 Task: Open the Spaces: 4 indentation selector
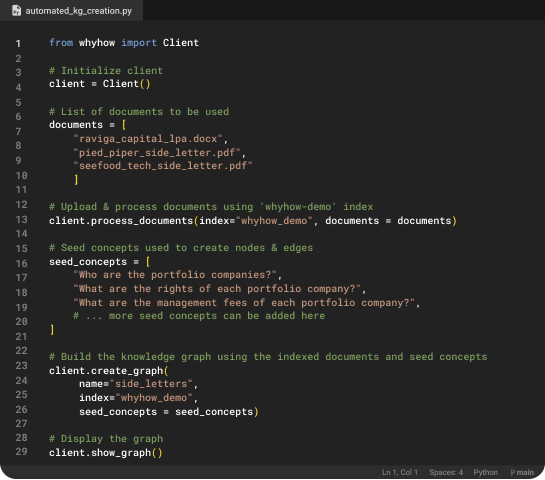tap(446, 472)
